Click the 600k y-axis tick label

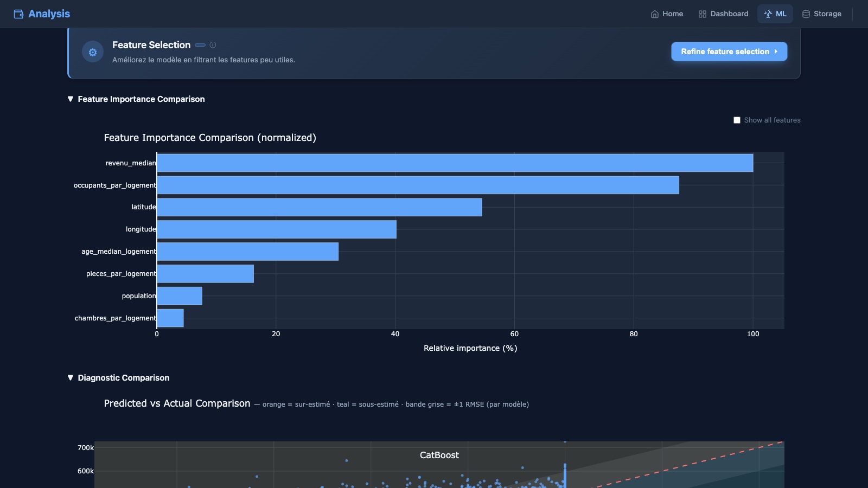86,471
